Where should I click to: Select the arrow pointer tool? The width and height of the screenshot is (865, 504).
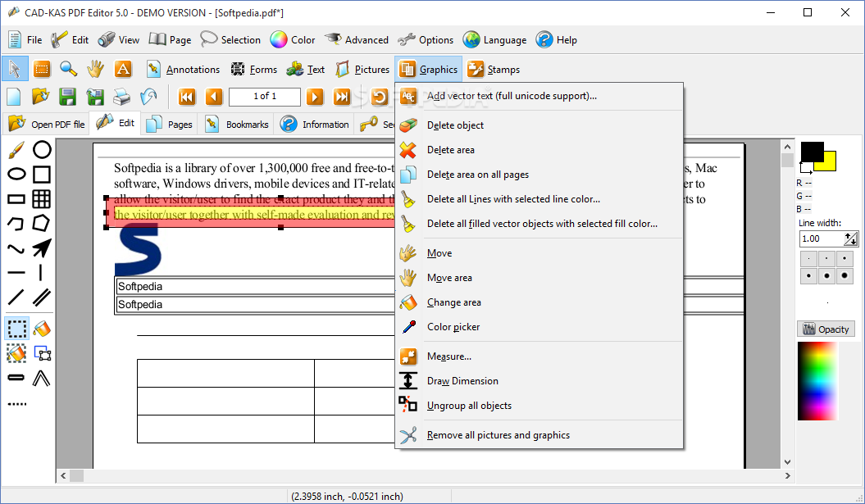[x=14, y=69]
